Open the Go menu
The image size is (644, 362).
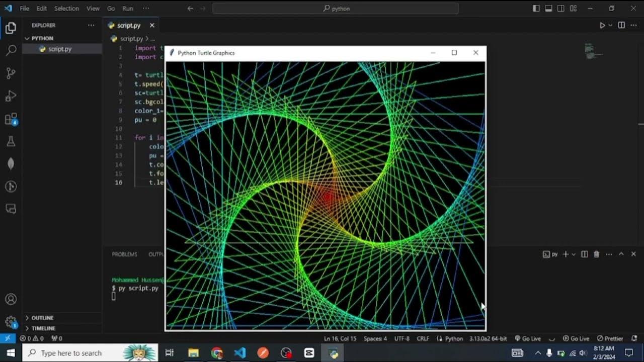(x=111, y=9)
